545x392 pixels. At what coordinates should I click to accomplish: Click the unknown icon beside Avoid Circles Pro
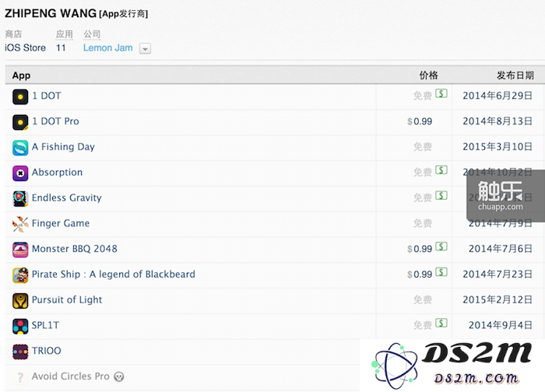pos(20,377)
